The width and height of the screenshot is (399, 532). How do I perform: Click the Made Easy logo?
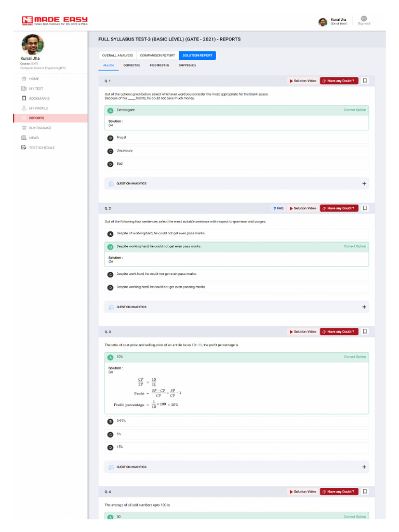55,21
